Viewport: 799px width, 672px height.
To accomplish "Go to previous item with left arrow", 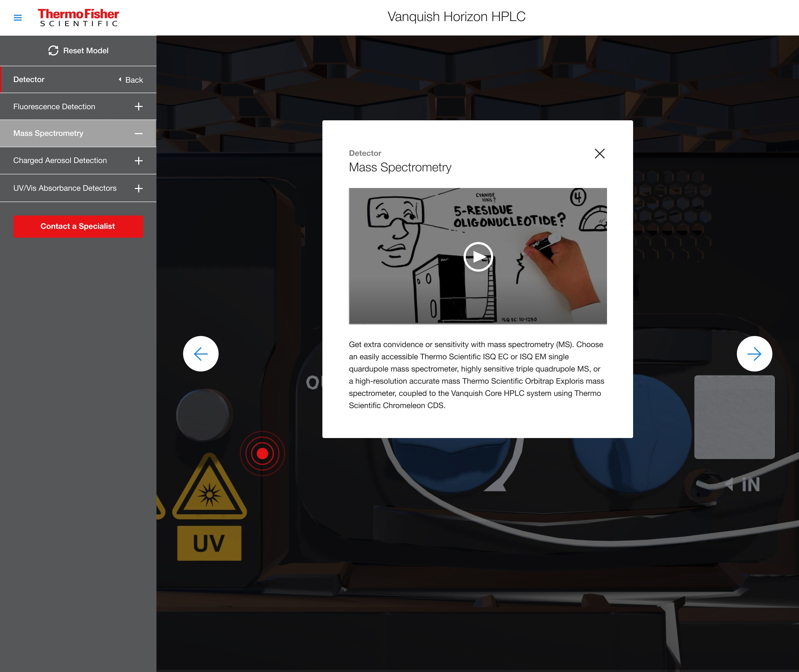I will (201, 354).
